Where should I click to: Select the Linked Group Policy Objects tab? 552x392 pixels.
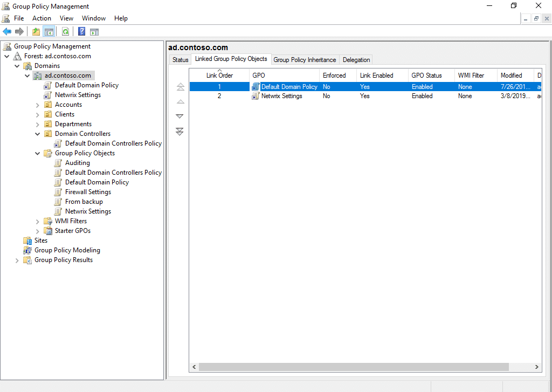tap(231, 59)
